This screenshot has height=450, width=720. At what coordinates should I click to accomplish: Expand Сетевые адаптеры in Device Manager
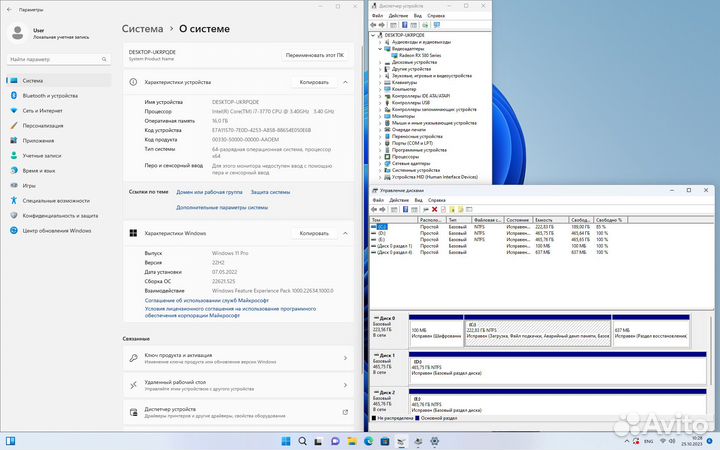pos(380,163)
